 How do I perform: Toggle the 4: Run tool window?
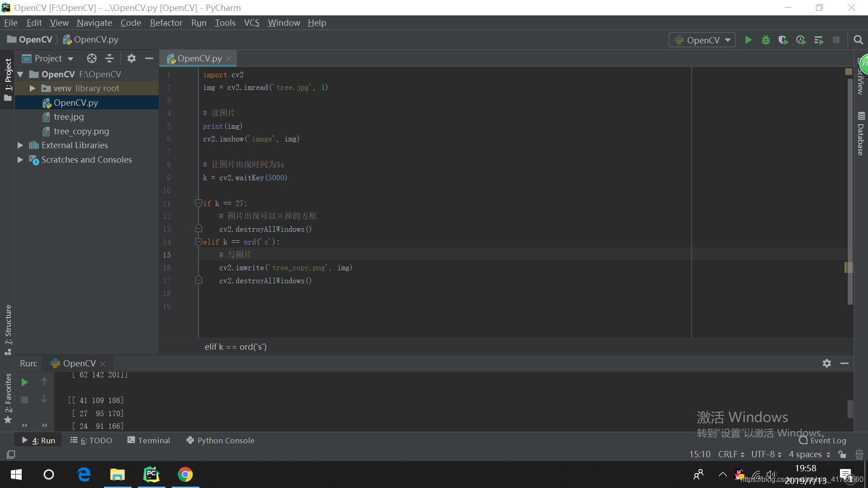38,440
